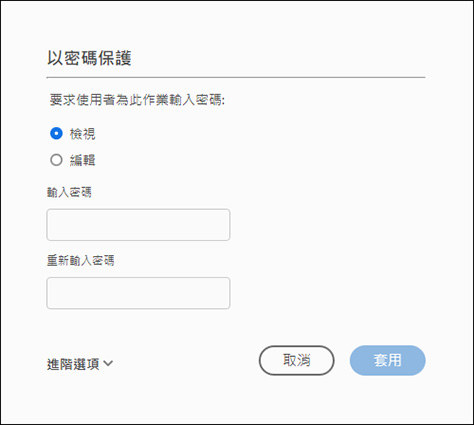Click the chevron arrow beside 進階選項

coord(108,363)
